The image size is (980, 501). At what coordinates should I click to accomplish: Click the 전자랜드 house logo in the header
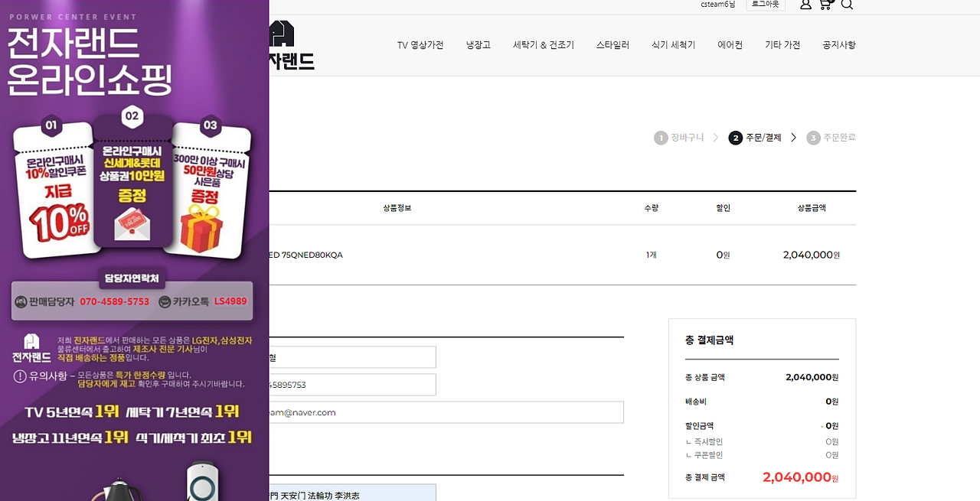292,45
